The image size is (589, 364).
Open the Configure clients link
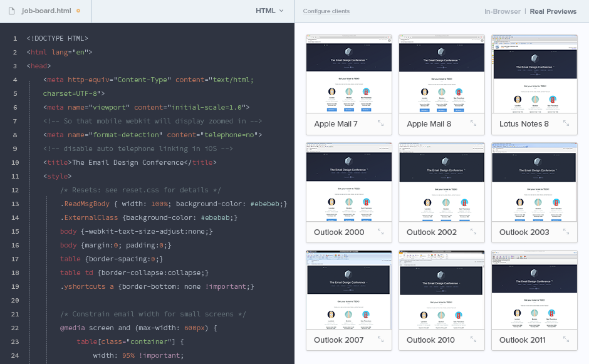[326, 11]
